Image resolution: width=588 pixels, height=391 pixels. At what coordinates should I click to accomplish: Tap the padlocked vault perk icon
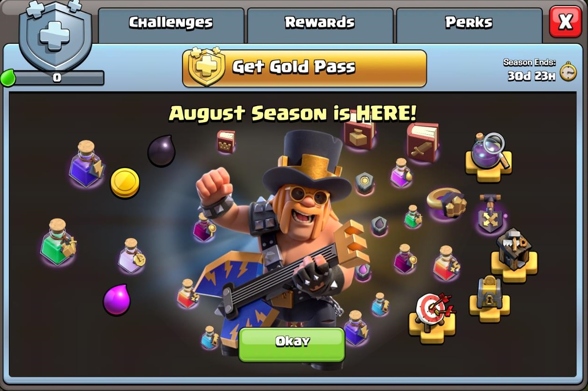(489, 297)
